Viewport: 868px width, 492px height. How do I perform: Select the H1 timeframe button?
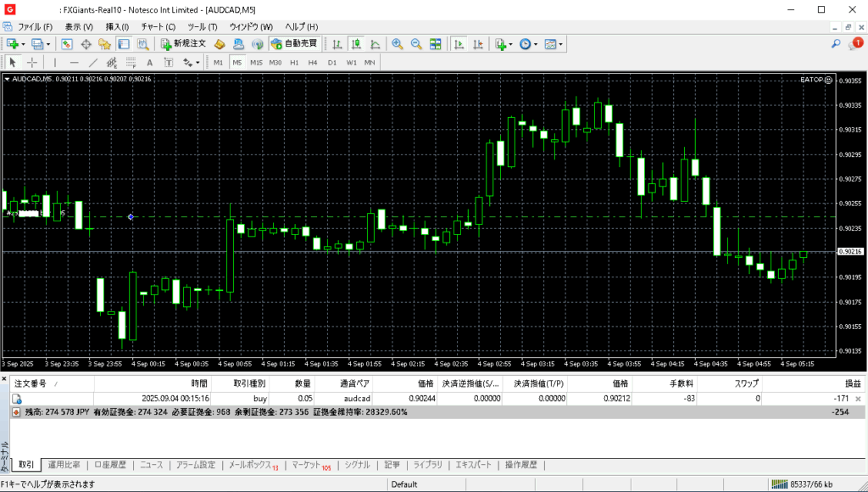[294, 62]
